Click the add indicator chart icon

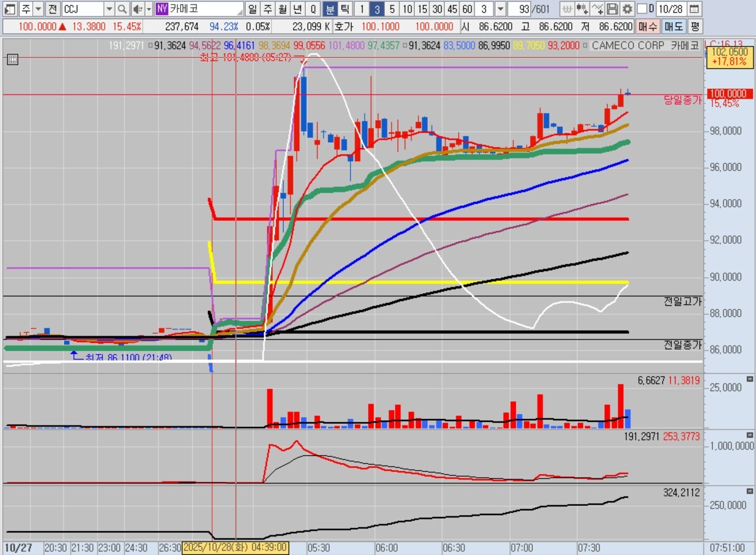(x=597, y=9)
